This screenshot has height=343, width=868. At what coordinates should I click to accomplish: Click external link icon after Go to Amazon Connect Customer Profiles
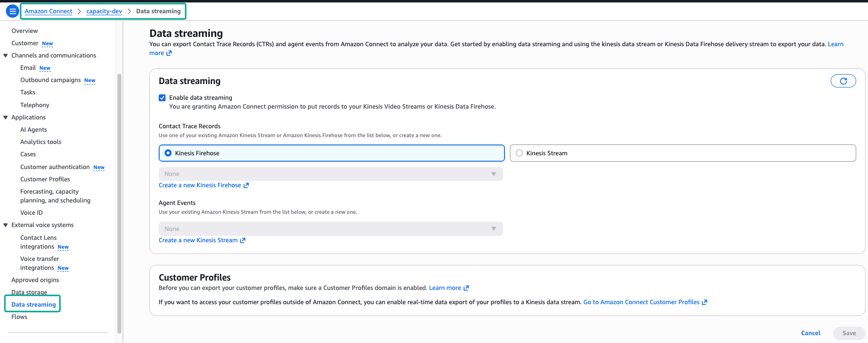[x=704, y=302]
